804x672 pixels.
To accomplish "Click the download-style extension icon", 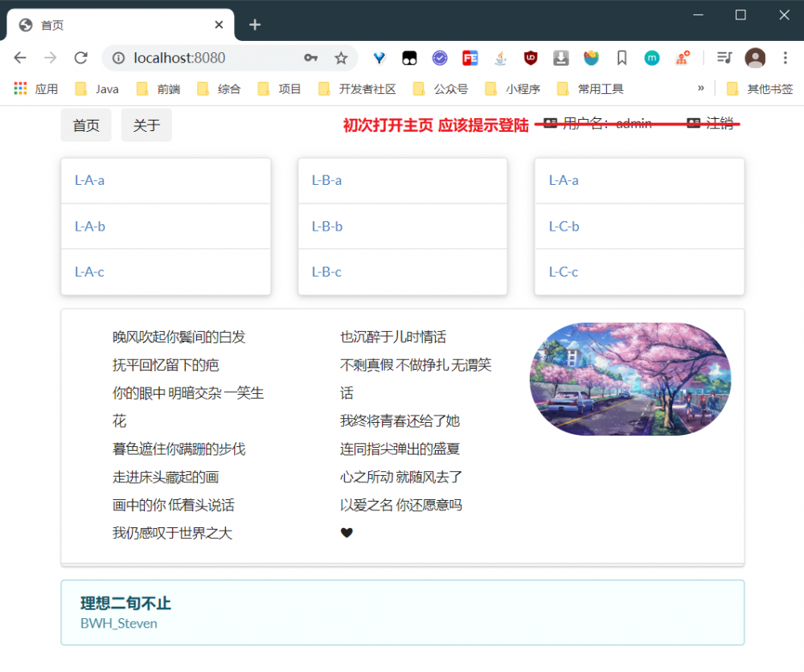I will [560, 58].
